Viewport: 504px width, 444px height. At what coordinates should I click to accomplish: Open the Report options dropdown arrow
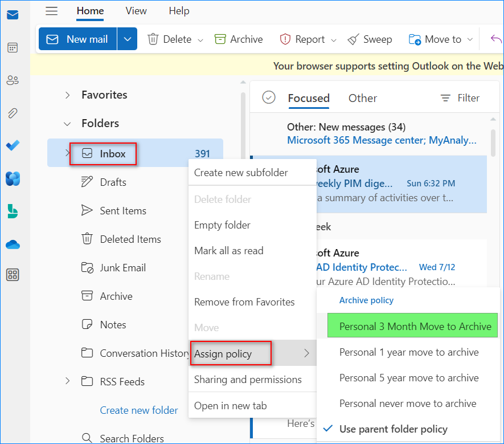coord(334,40)
